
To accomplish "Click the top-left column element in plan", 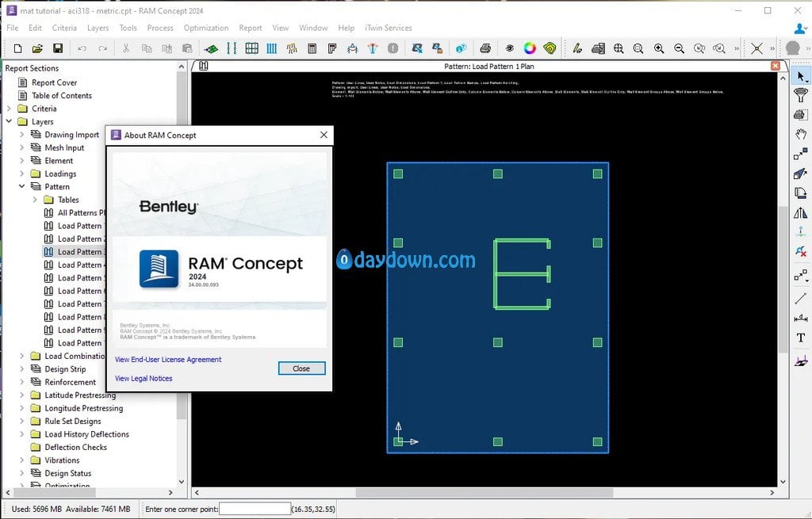I will pos(398,174).
